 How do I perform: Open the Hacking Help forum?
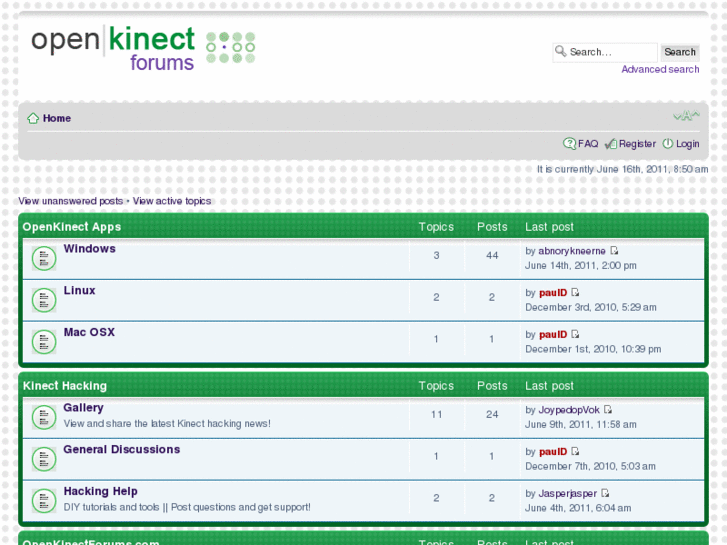(x=101, y=491)
